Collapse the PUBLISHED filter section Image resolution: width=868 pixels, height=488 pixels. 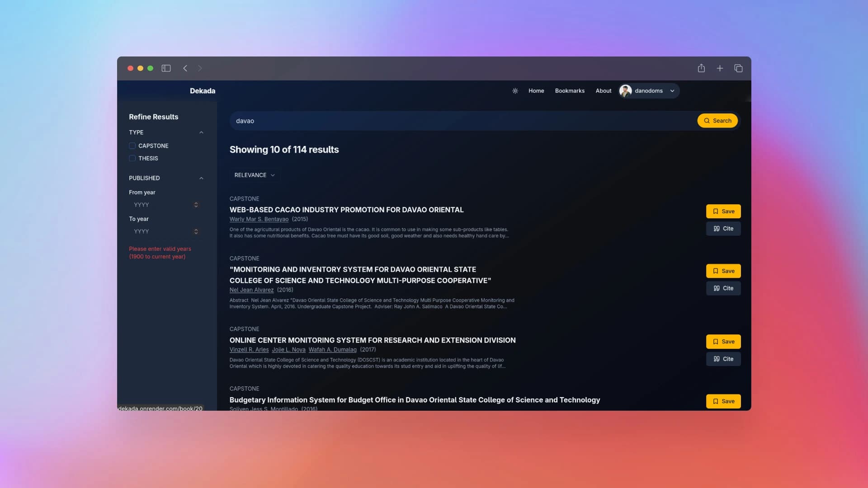[201, 178]
